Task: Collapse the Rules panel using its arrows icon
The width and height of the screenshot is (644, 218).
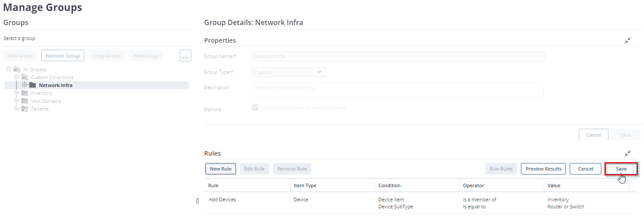Action: pyautogui.click(x=627, y=153)
